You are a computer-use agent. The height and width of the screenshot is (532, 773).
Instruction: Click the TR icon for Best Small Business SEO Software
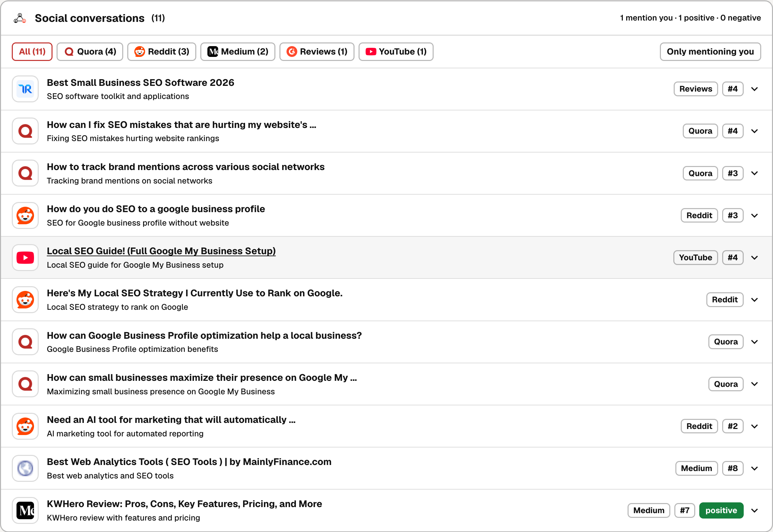pyautogui.click(x=25, y=89)
